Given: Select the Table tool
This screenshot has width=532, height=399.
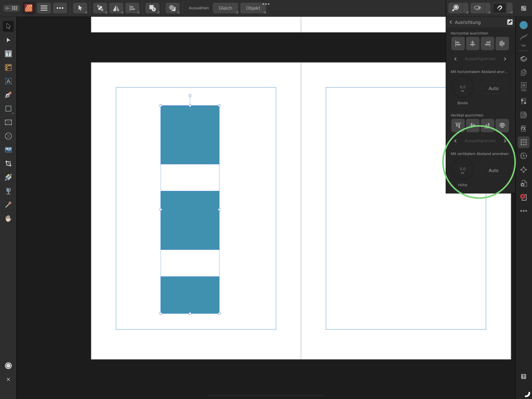Looking at the screenshot, I should 8,67.
